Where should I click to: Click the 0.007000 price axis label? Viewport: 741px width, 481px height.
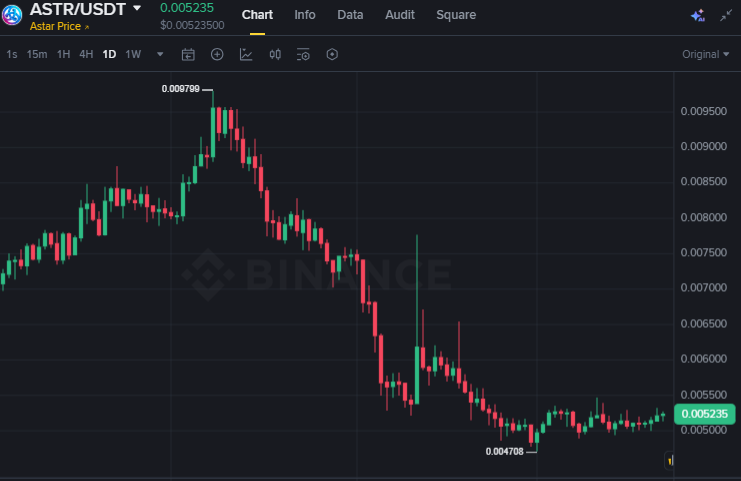click(x=704, y=288)
